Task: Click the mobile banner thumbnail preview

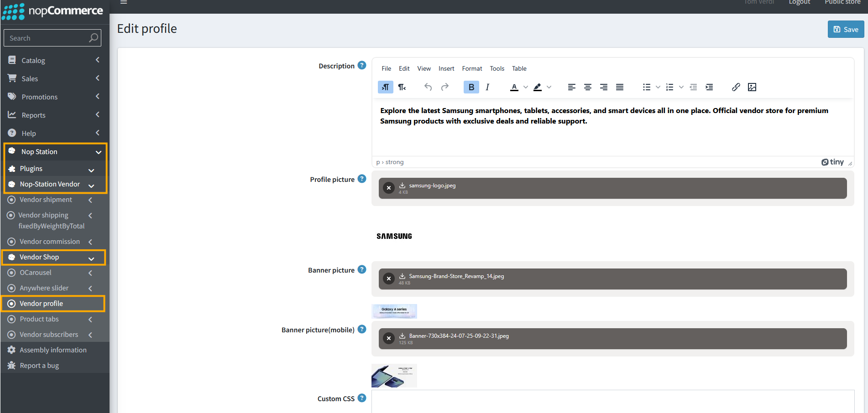Action: click(394, 376)
